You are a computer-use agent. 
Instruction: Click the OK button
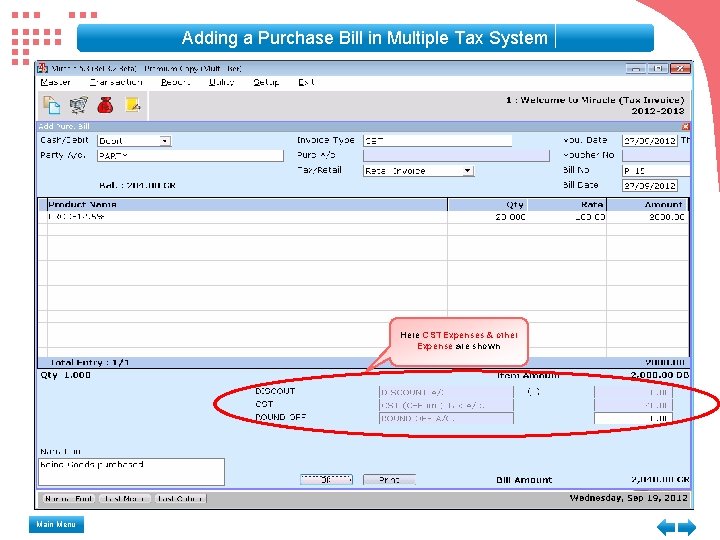pyautogui.click(x=326, y=480)
